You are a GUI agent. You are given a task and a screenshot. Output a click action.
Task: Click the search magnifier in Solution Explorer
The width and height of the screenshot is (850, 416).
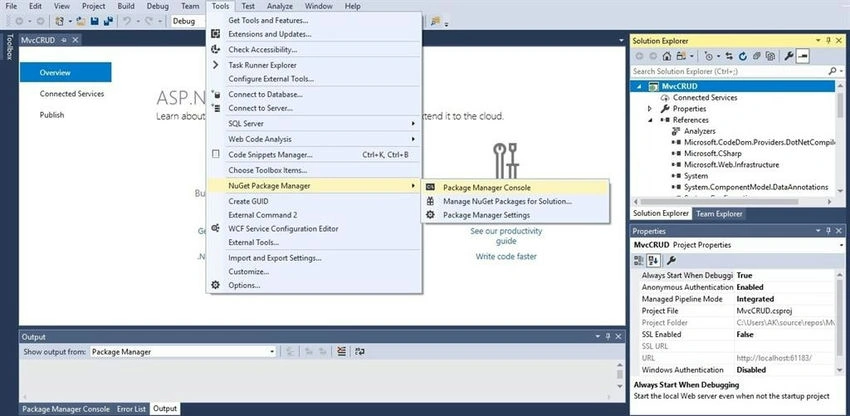(832, 71)
